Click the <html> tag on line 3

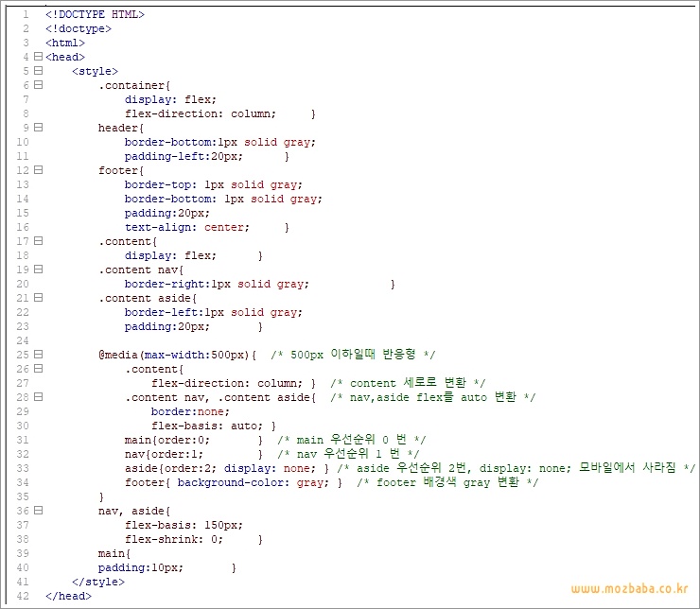(x=64, y=43)
